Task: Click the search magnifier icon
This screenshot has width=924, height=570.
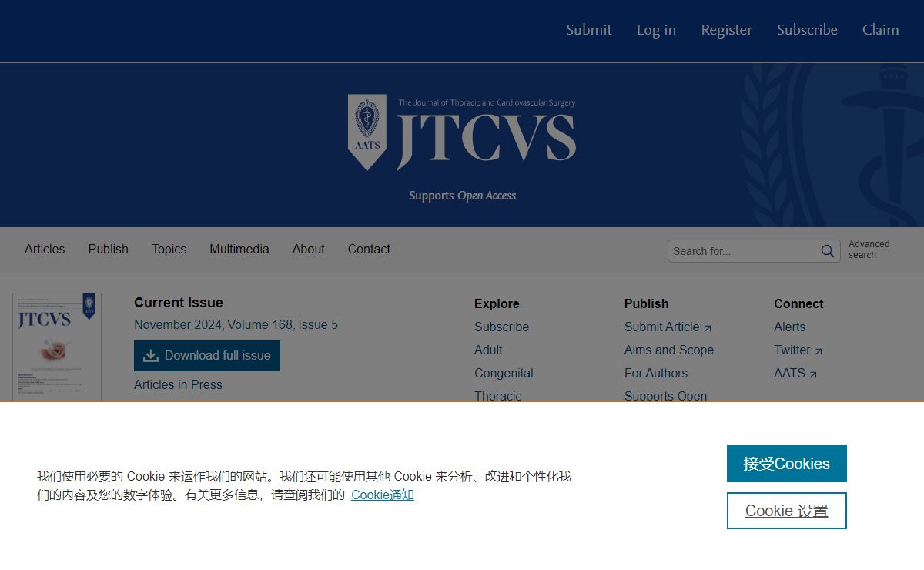Action: [x=828, y=251]
